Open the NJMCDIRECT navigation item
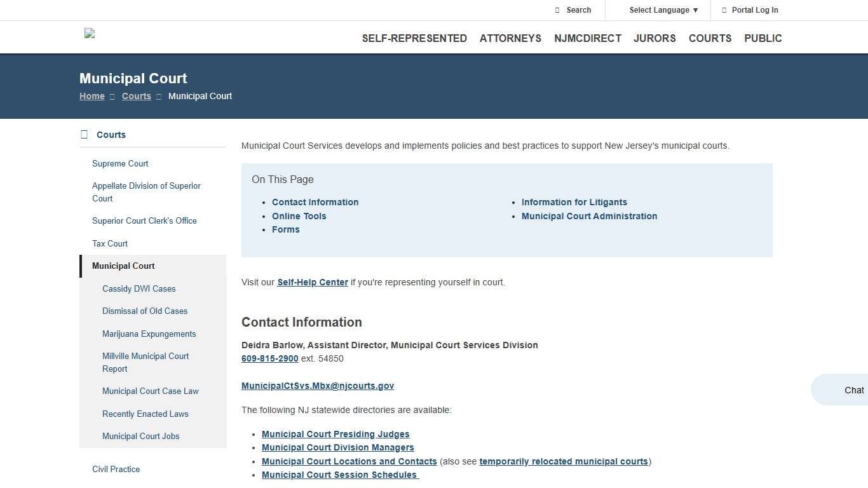 tap(587, 38)
